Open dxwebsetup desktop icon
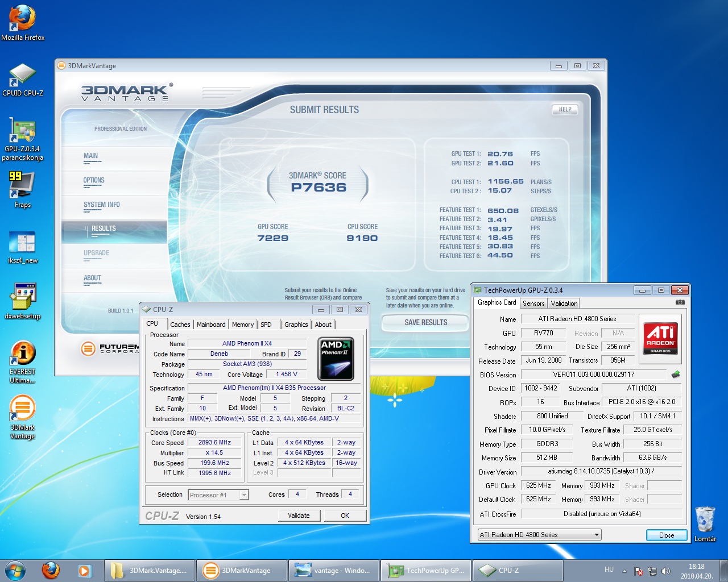728x582 pixels. click(x=23, y=301)
